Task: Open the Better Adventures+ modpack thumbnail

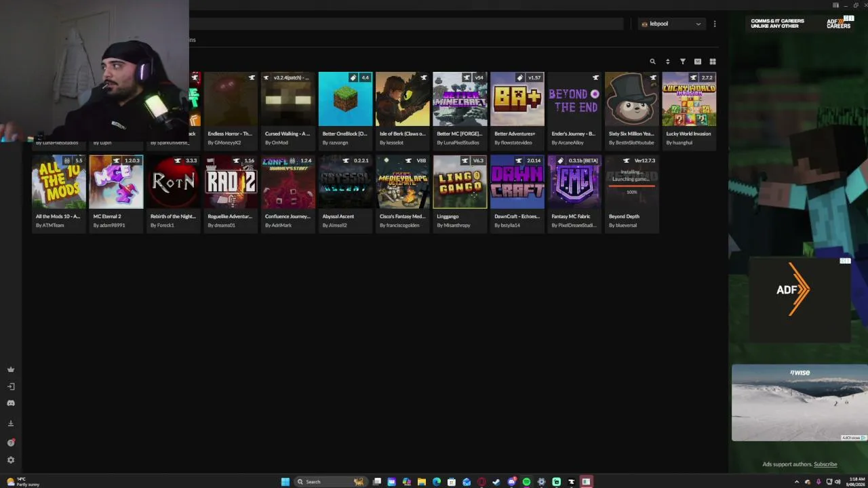Action: (x=517, y=99)
